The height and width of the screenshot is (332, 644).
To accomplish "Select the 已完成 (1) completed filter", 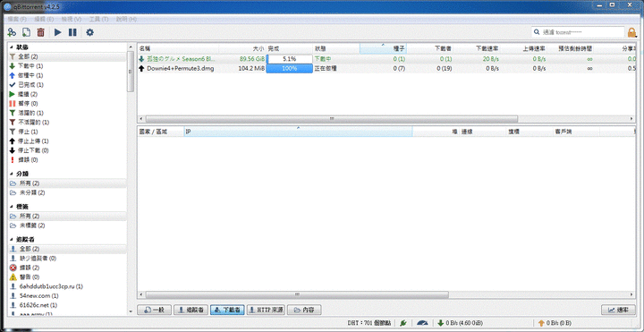I will pos(67,85).
